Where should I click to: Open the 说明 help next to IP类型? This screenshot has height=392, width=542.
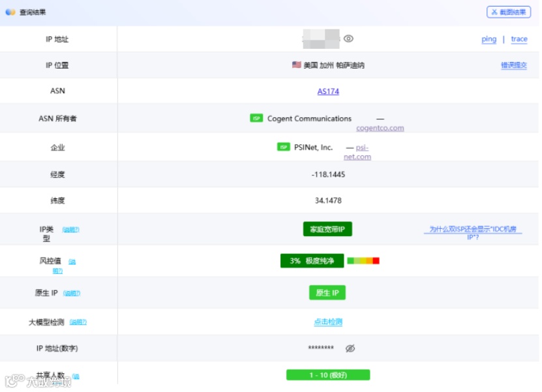click(x=71, y=230)
